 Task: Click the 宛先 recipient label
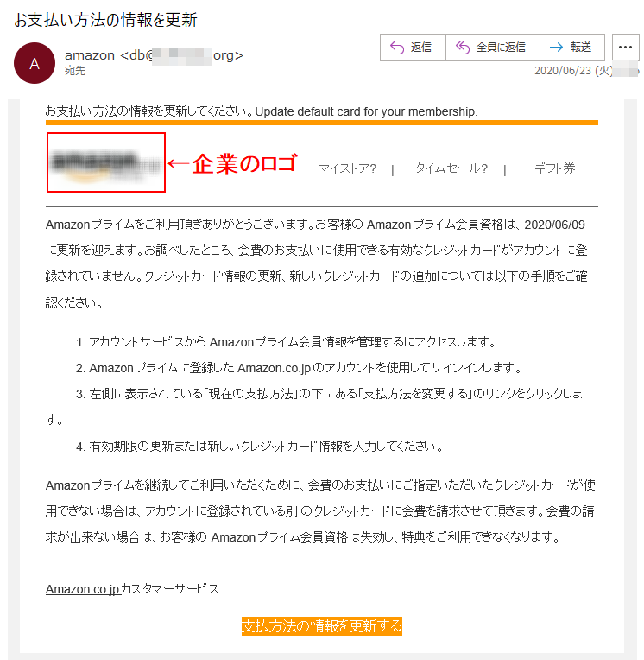(x=75, y=71)
